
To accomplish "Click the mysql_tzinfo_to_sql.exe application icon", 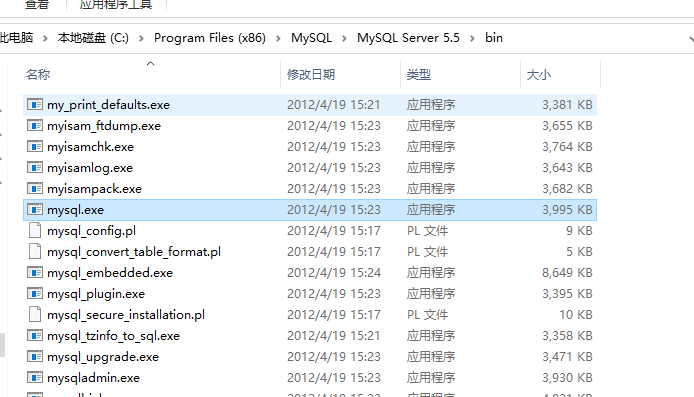I will point(35,335).
